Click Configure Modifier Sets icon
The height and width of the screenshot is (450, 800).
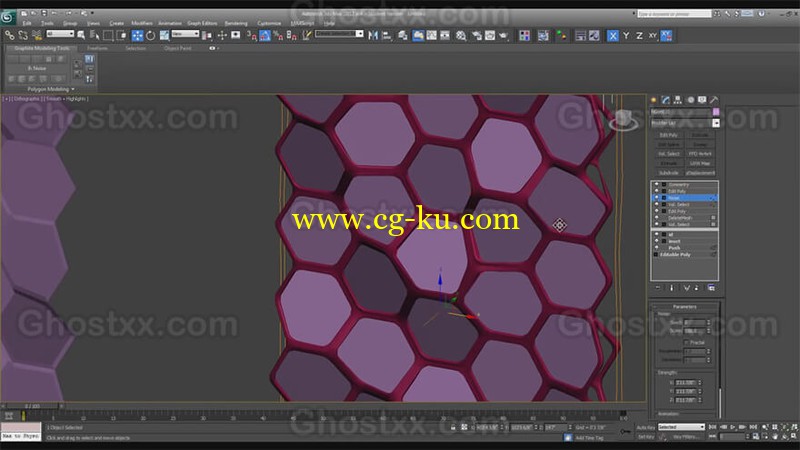711,288
